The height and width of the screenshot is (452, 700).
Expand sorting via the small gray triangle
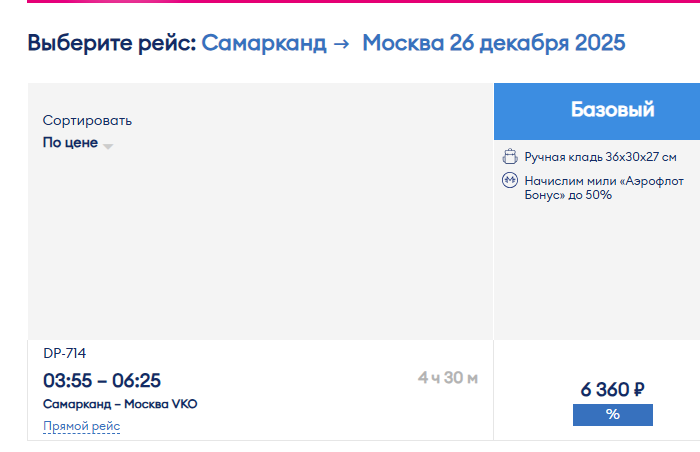click(108, 146)
